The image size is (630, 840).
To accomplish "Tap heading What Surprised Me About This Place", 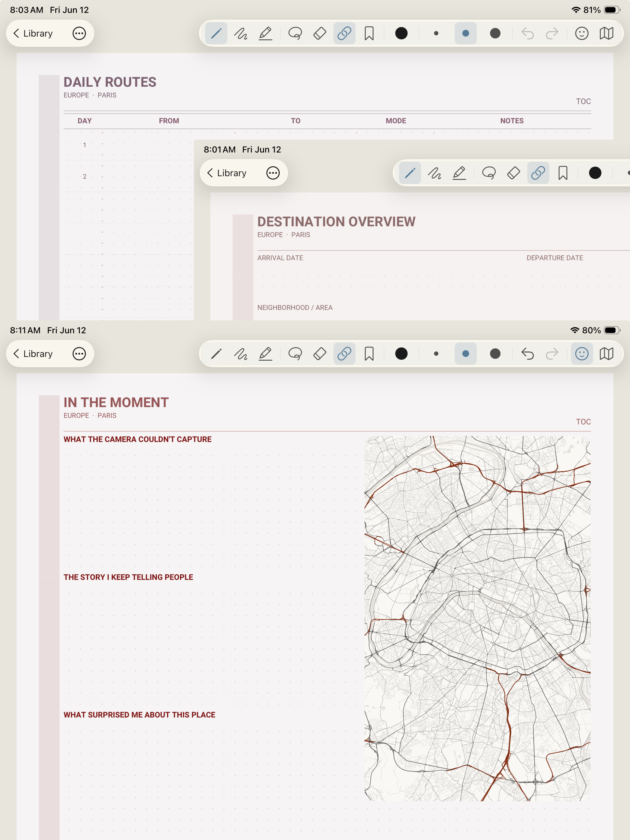I will pyautogui.click(x=139, y=715).
